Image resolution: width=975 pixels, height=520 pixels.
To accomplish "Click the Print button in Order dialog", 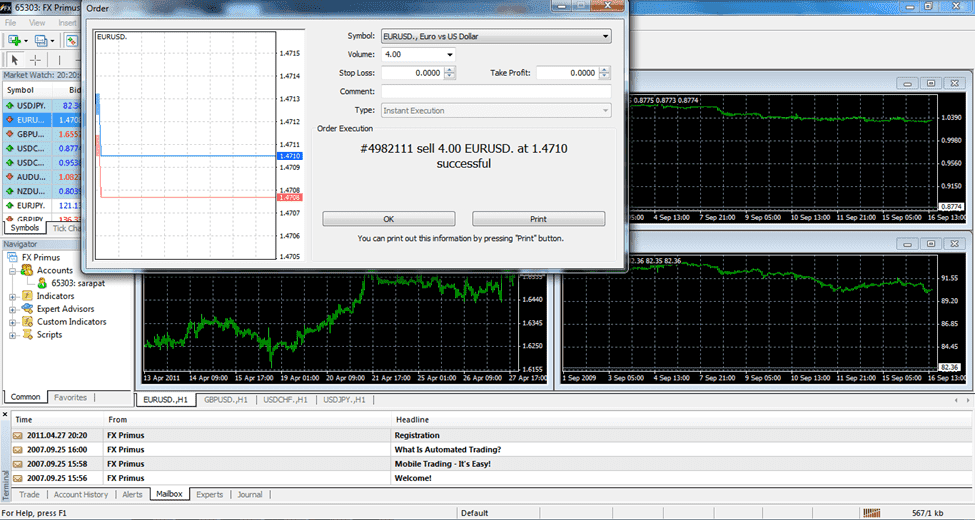I will 538,219.
